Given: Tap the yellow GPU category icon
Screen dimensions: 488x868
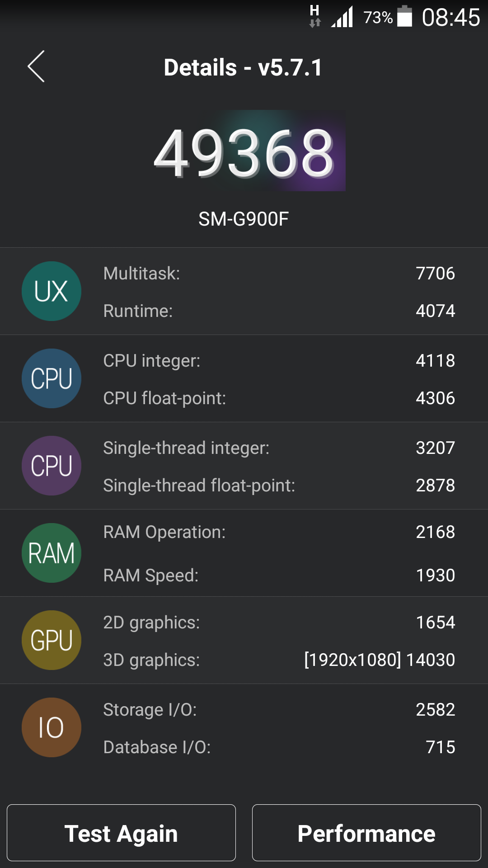Looking at the screenshot, I should [52, 640].
